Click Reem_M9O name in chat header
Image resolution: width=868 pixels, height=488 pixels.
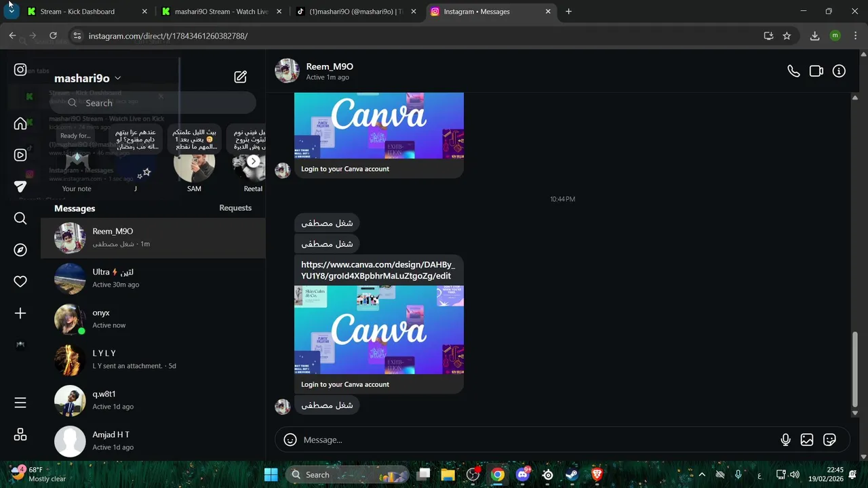click(330, 66)
